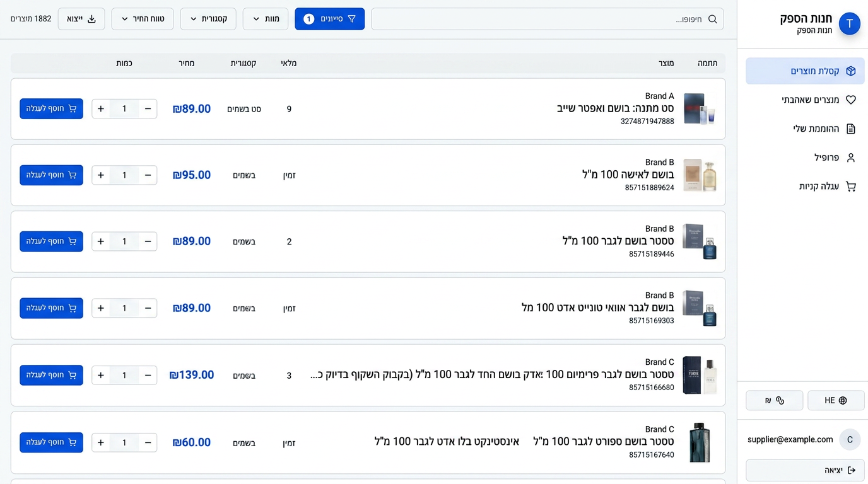Viewport: 868px width, 484px height.
Task: Expand the מוות dropdown
Action: (x=266, y=19)
